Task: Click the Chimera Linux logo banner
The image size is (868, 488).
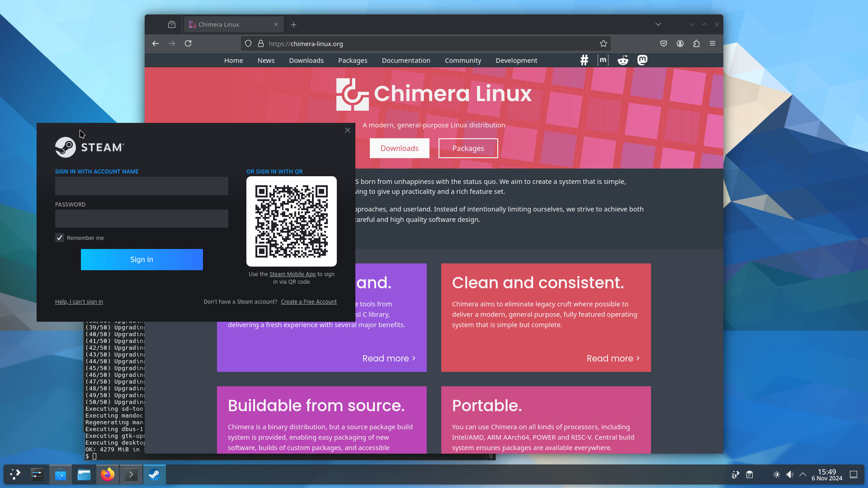Action: point(434,94)
